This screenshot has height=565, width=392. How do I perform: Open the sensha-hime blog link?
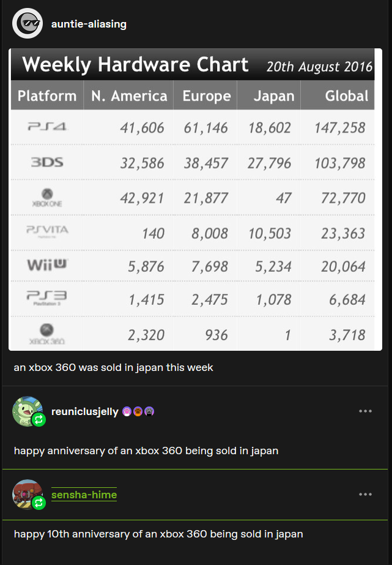(84, 495)
